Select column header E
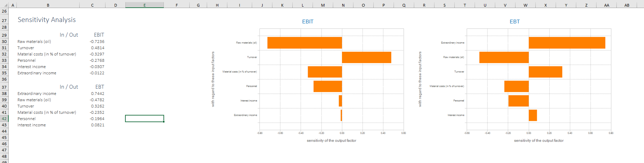Viewport: 644px width, 163px height. (145, 5)
